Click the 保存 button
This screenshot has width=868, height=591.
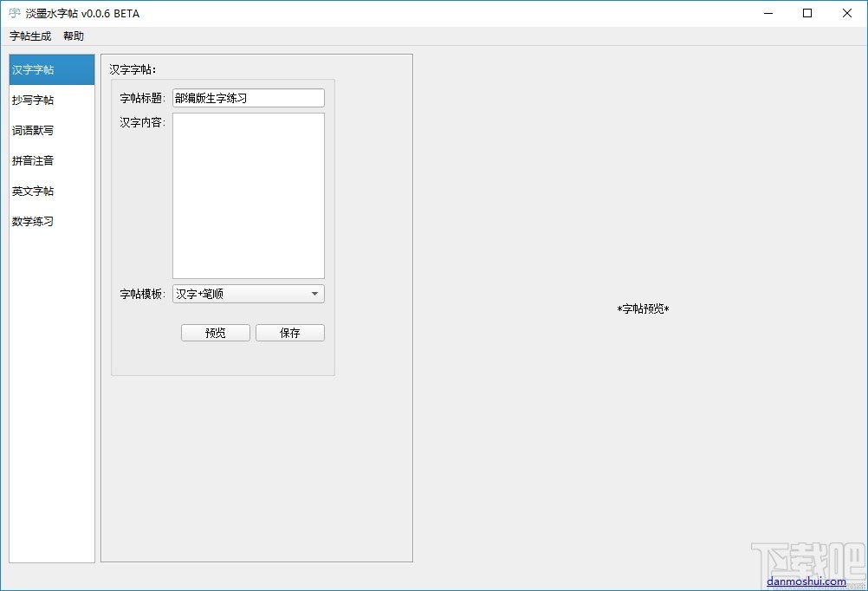[x=290, y=333]
